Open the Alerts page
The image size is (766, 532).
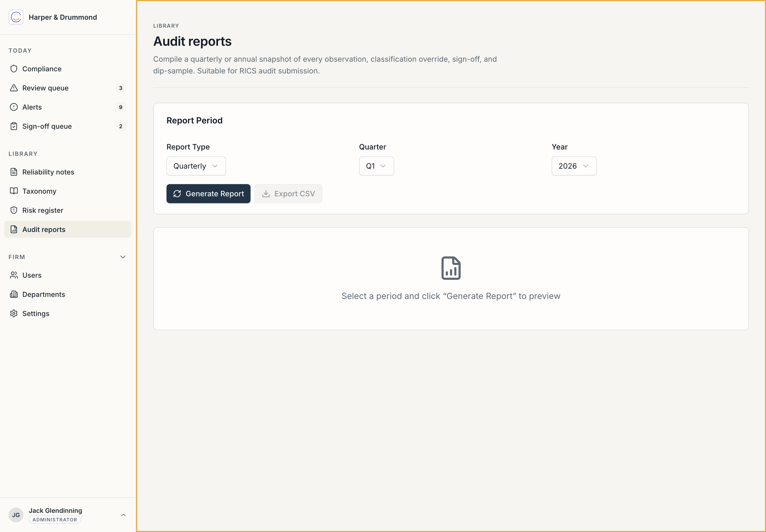coord(68,107)
